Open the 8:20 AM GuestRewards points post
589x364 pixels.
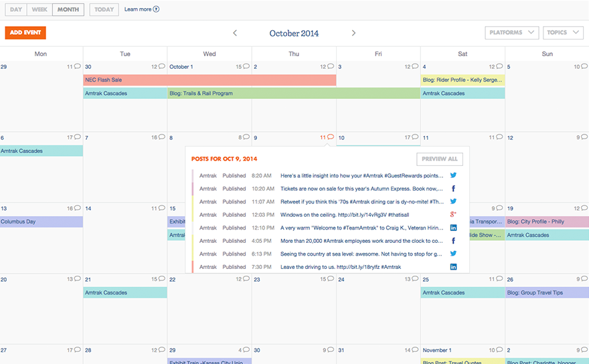point(361,175)
